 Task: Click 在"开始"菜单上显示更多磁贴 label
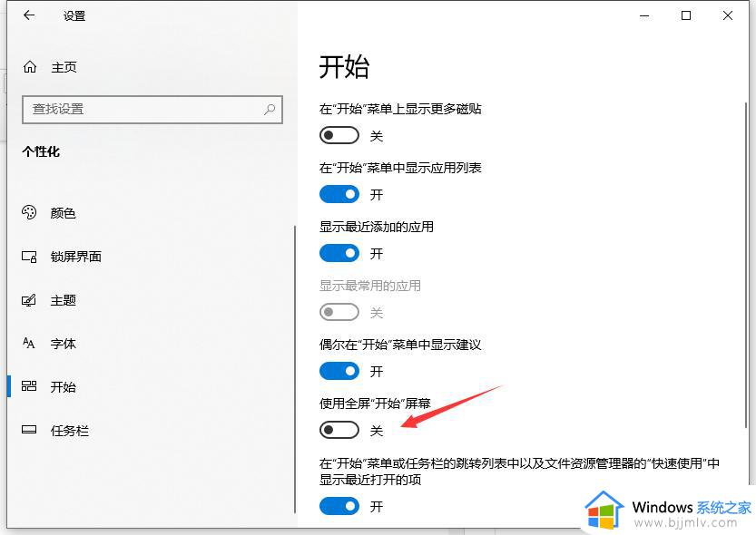point(400,109)
